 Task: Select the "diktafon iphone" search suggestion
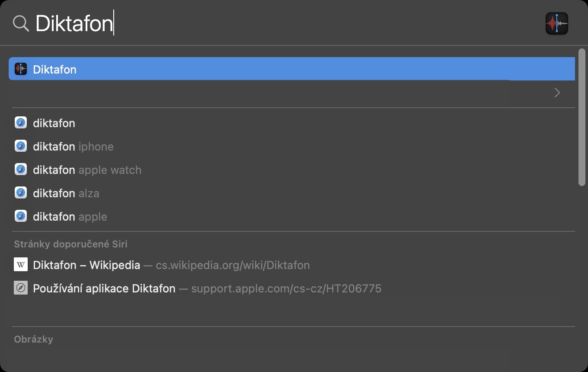click(x=73, y=147)
